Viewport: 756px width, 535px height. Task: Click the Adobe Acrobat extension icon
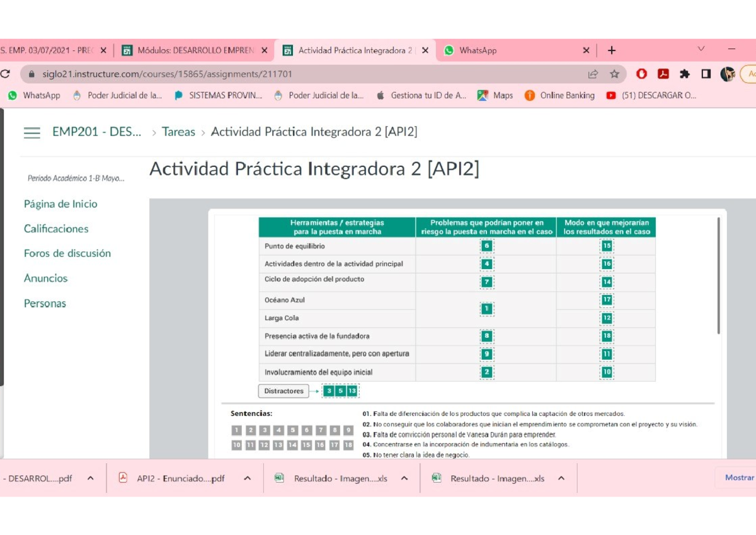point(663,74)
